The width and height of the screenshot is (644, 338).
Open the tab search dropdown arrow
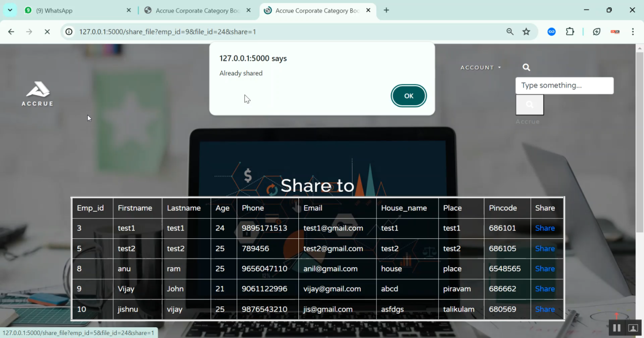coord(10,10)
